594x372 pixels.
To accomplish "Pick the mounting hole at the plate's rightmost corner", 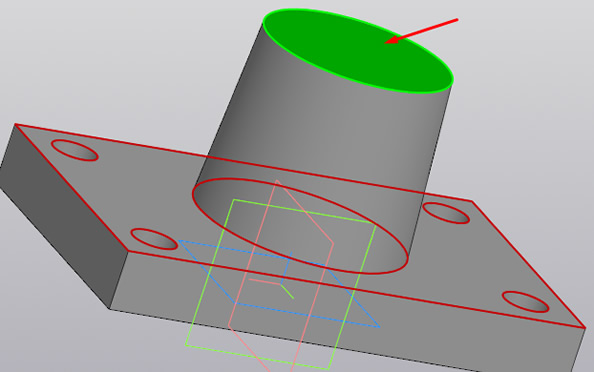I will pos(525,302).
